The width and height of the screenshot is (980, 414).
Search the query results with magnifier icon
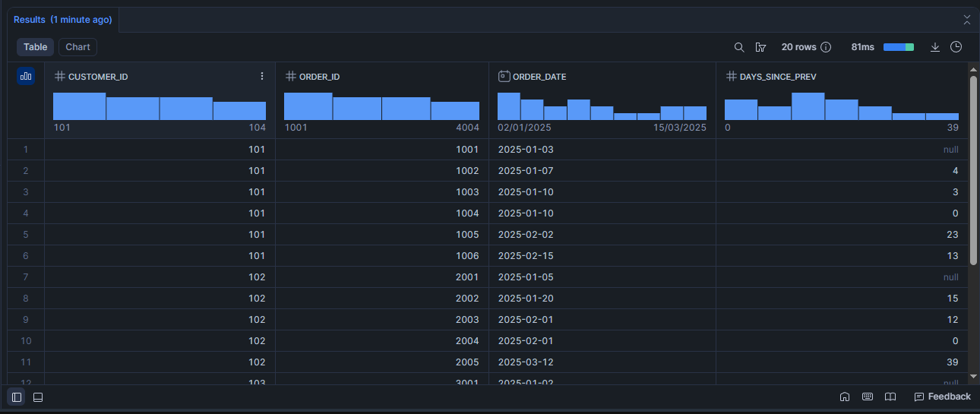pos(739,47)
